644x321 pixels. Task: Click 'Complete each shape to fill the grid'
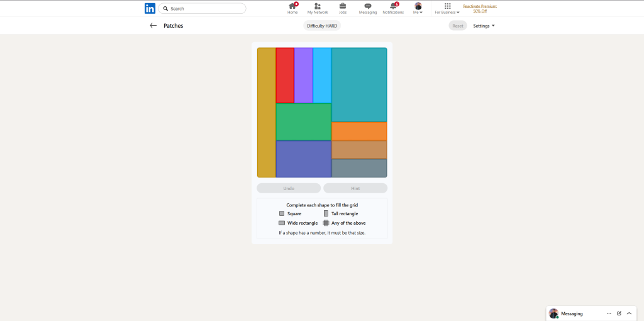pos(322,205)
